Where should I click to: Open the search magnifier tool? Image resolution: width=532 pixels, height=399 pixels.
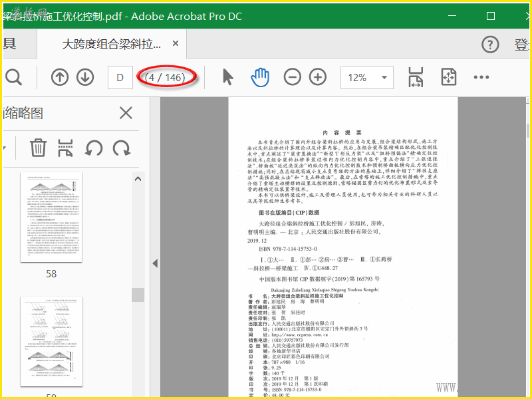click(x=13, y=78)
